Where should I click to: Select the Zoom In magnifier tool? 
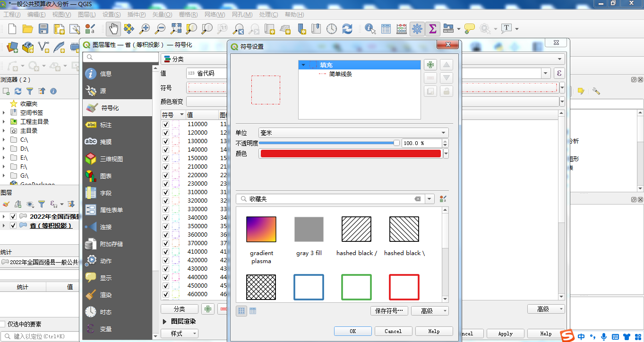[x=145, y=29]
